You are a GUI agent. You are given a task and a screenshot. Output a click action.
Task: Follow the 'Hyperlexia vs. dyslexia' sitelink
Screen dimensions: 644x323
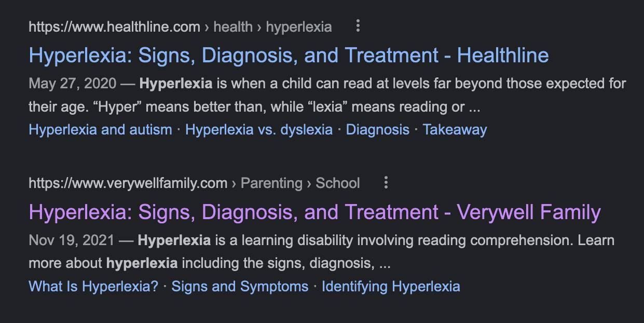[259, 129]
